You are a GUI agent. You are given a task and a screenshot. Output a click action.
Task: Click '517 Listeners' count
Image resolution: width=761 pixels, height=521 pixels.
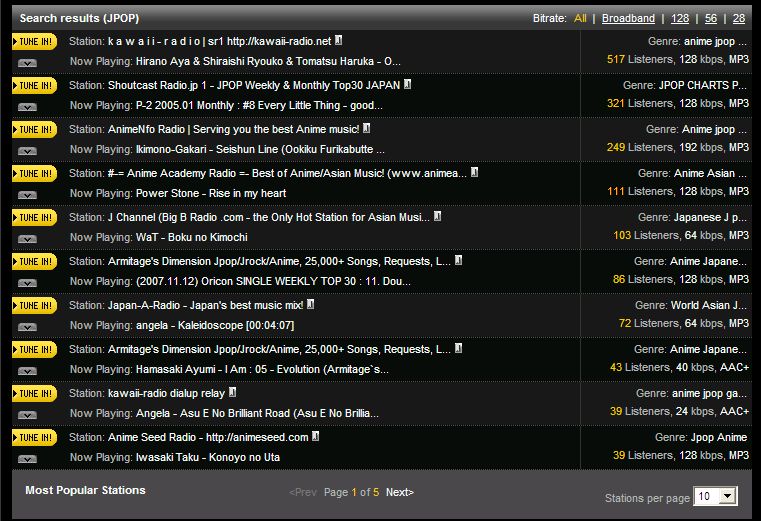tap(640, 59)
